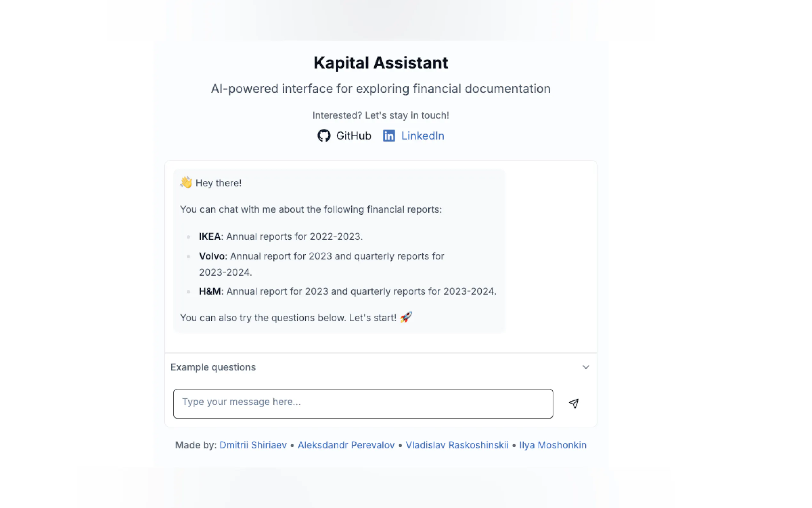The image size is (812, 508).
Task: Open the LinkedIn text link
Action: pyautogui.click(x=422, y=136)
